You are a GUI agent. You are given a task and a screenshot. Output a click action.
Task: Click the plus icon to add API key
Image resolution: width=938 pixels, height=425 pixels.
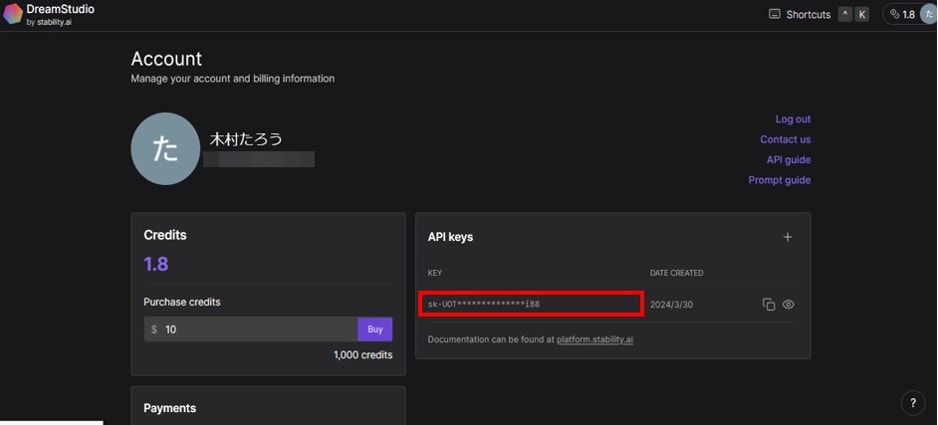(787, 237)
